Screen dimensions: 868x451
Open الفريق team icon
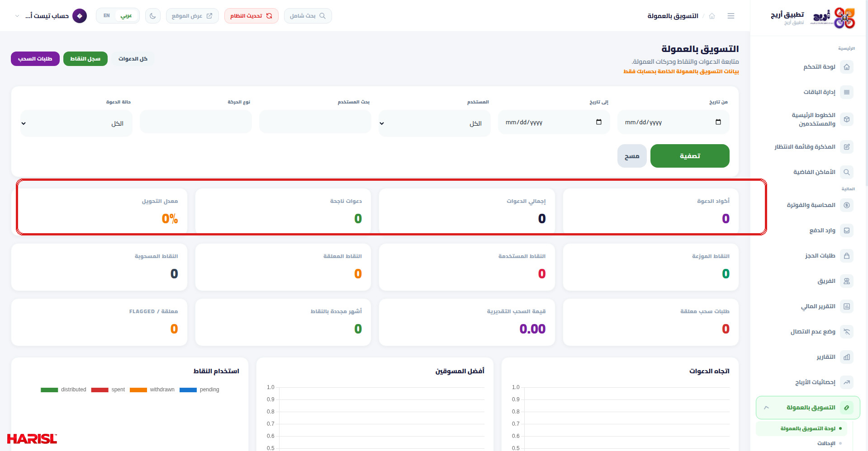pyautogui.click(x=847, y=281)
